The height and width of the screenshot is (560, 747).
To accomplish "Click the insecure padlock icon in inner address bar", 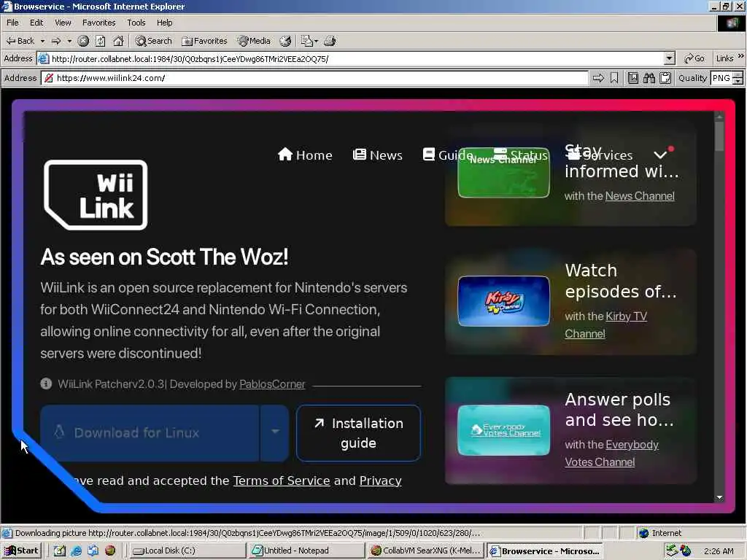I will coord(49,78).
